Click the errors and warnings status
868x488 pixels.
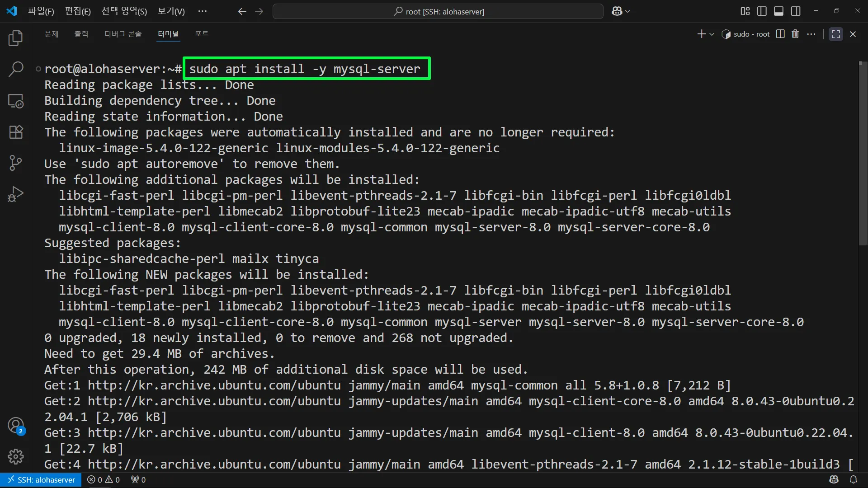104,480
